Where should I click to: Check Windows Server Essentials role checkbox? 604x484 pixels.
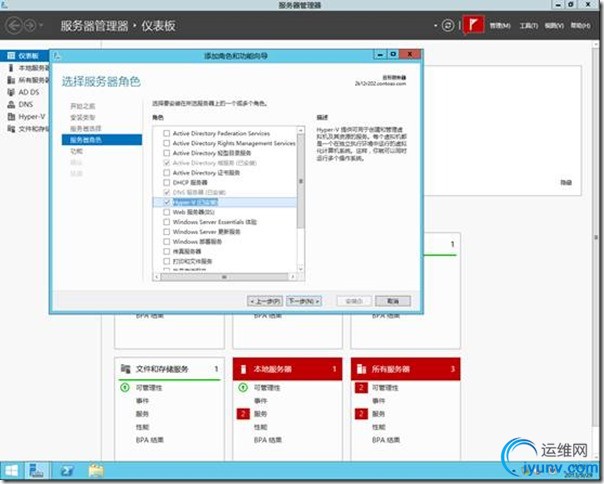click(x=166, y=222)
